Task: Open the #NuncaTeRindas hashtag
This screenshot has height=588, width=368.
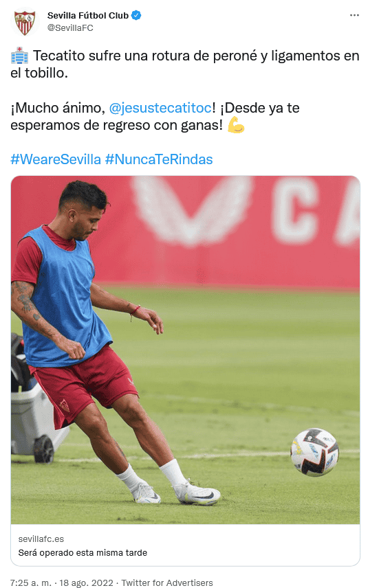Action: tap(159, 159)
